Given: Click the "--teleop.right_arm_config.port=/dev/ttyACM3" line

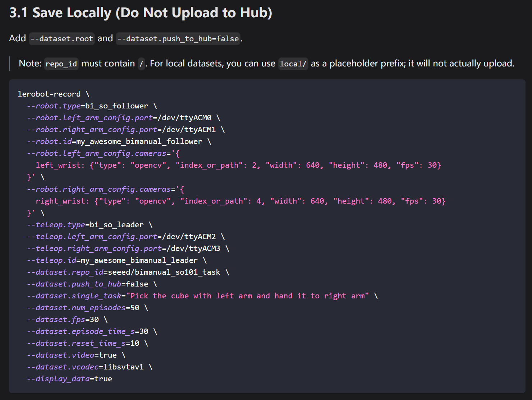Looking at the screenshot, I should pyautogui.click(x=128, y=248).
